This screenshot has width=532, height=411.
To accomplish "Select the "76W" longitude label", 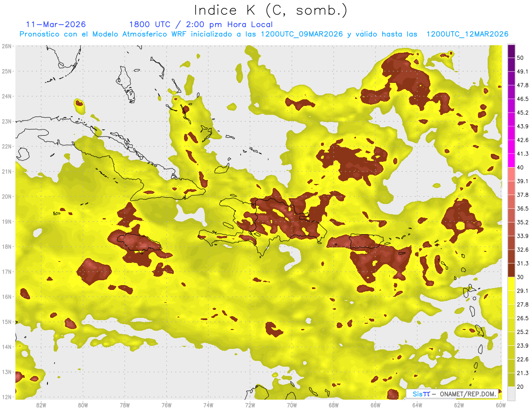I will click(x=166, y=405).
